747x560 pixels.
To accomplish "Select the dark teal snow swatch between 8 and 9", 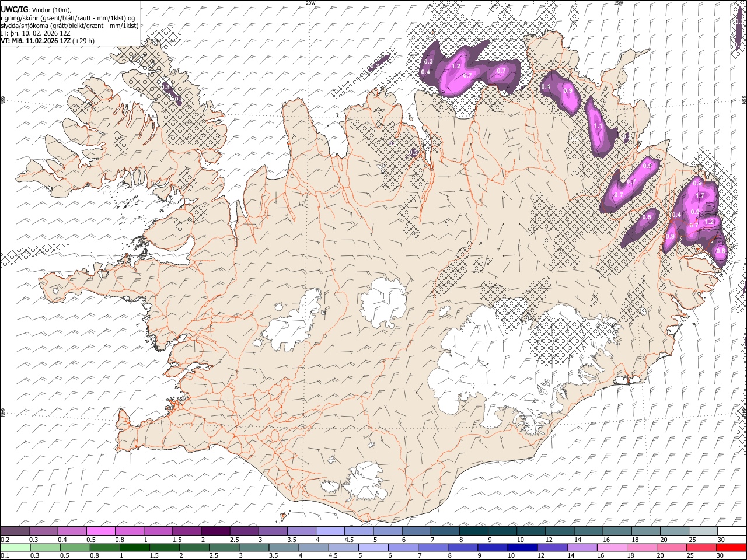I will [473, 531].
